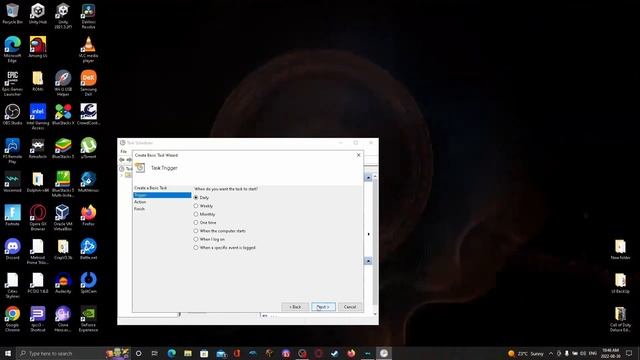This screenshot has width=640, height=360.
Task: Open Epic Games Launcher desktop shortcut
Action: (x=12, y=83)
